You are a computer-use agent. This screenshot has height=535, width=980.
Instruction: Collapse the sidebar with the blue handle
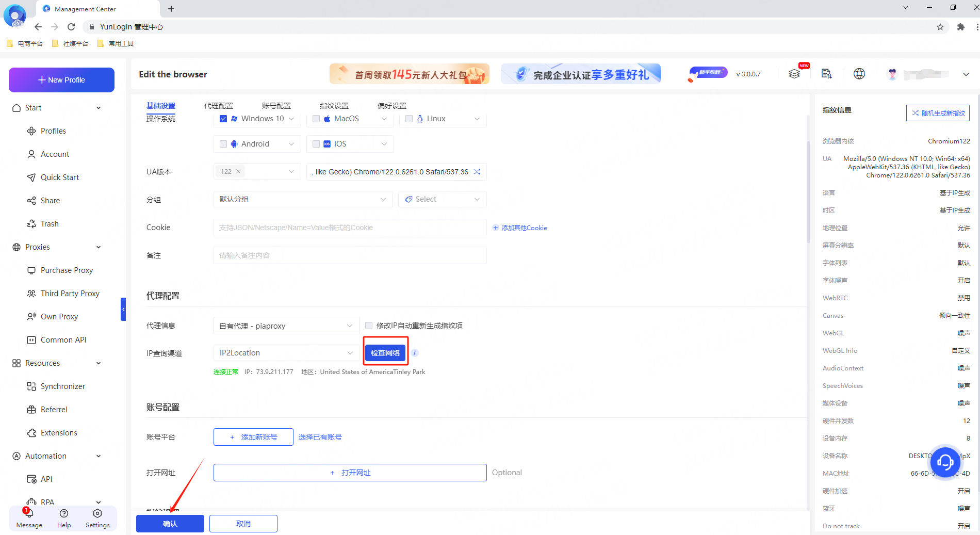[123, 309]
